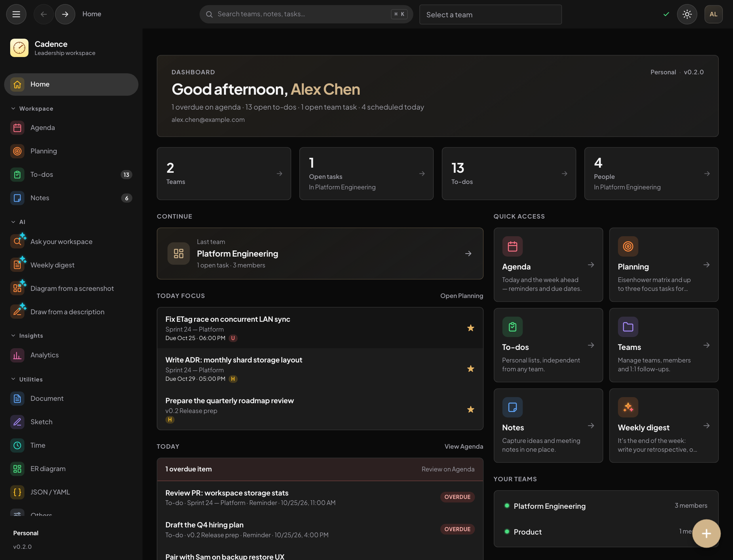This screenshot has width=733, height=560.
Task: Open the AL user avatar menu
Action: [713, 14]
